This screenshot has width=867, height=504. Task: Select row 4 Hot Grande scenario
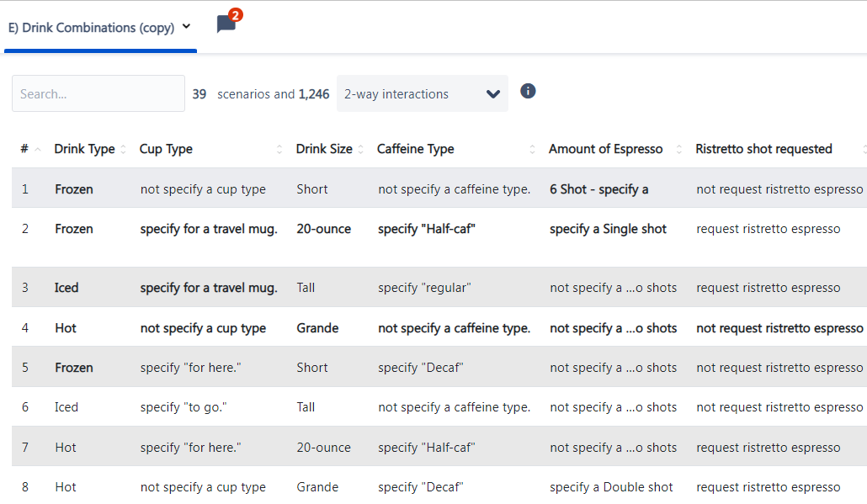coord(439,327)
